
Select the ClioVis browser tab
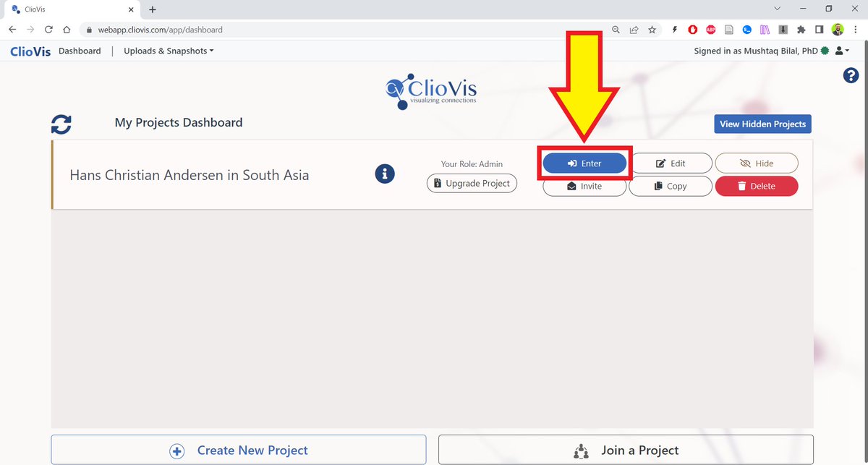click(x=69, y=9)
